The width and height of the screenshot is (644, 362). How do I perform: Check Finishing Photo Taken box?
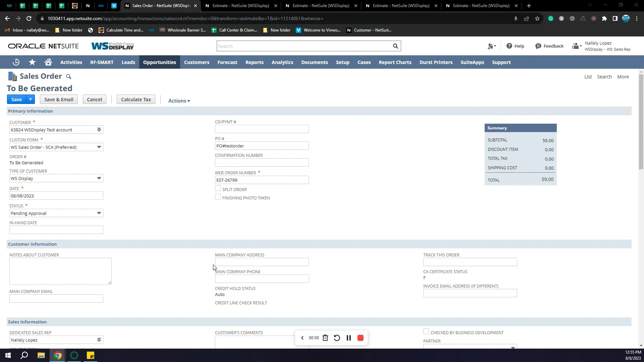click(x=218, y=197)
